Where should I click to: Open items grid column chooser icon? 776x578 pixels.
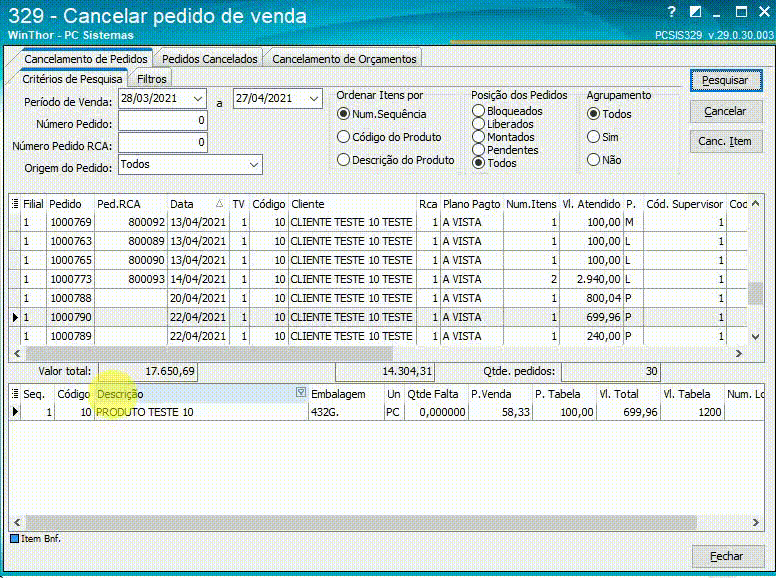[15, 393]
